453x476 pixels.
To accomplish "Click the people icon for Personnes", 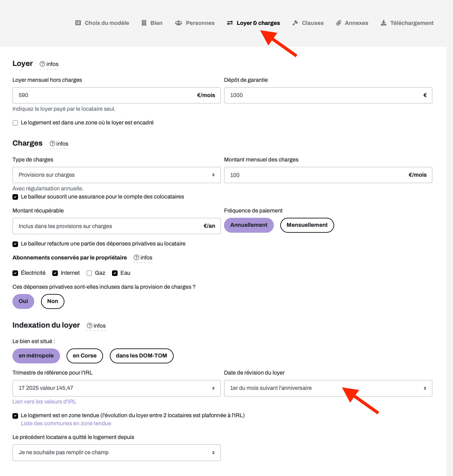I will point(178,23).
